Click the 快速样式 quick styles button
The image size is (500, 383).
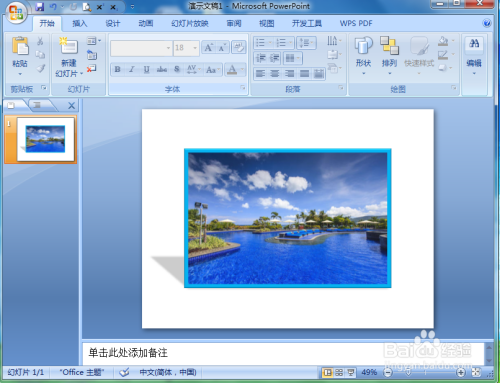pyautogui.click(x=419, y=55)
